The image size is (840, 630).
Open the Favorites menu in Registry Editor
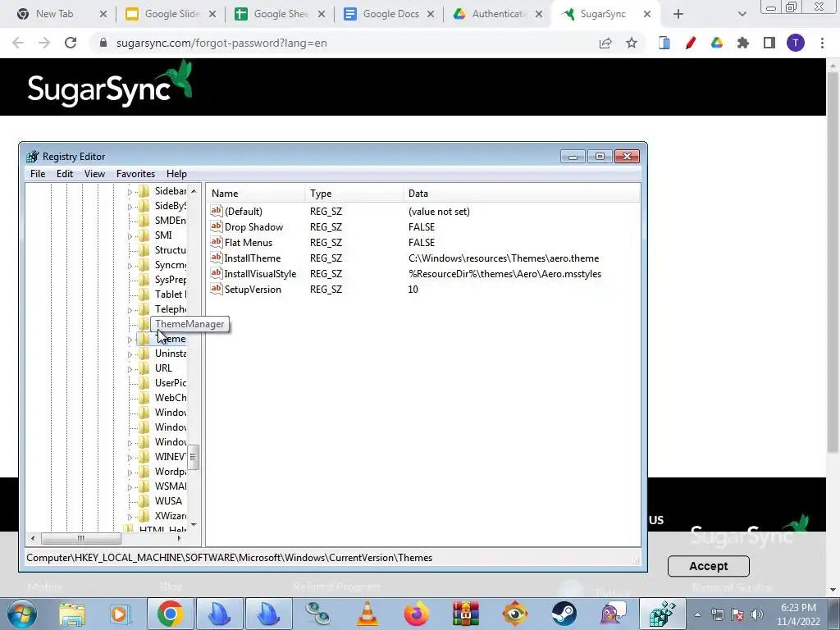(135, 174)
